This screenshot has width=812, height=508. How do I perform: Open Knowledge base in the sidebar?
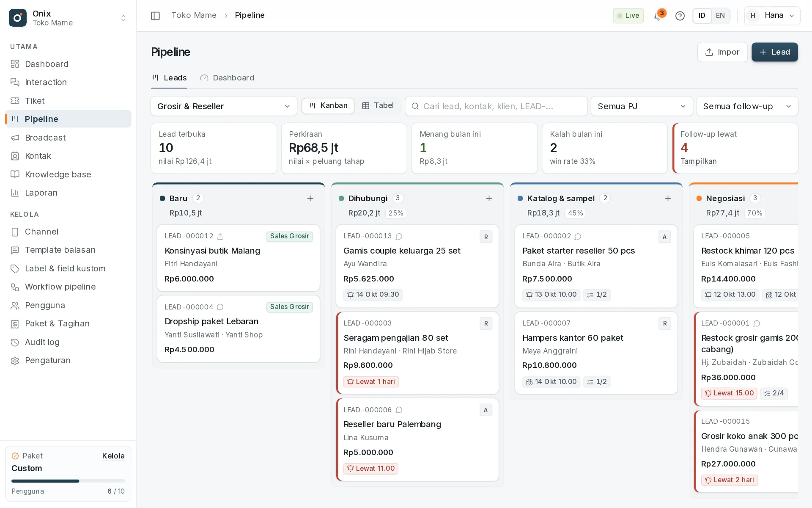pyautogui.click(x=68, y=174)
